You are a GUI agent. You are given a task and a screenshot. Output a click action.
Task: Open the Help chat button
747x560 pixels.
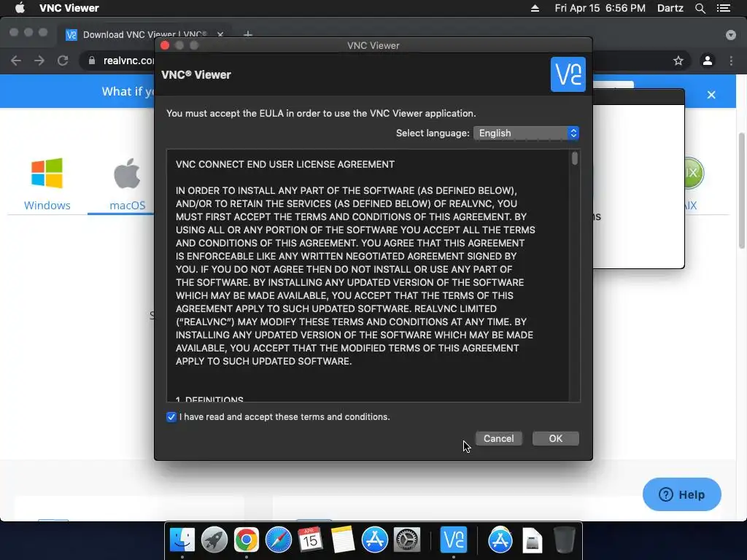[x=682, y=494]
